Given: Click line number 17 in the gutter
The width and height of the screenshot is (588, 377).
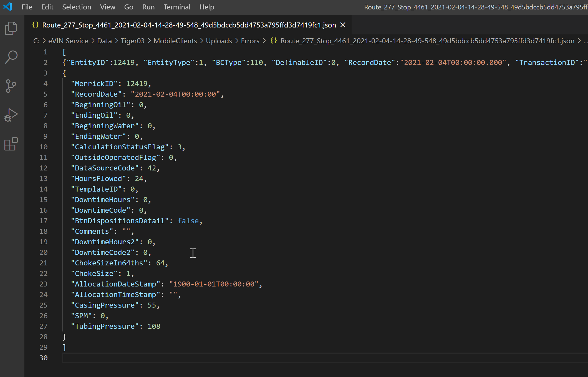Looking at the screenshot, I should [x=43, y=221].
